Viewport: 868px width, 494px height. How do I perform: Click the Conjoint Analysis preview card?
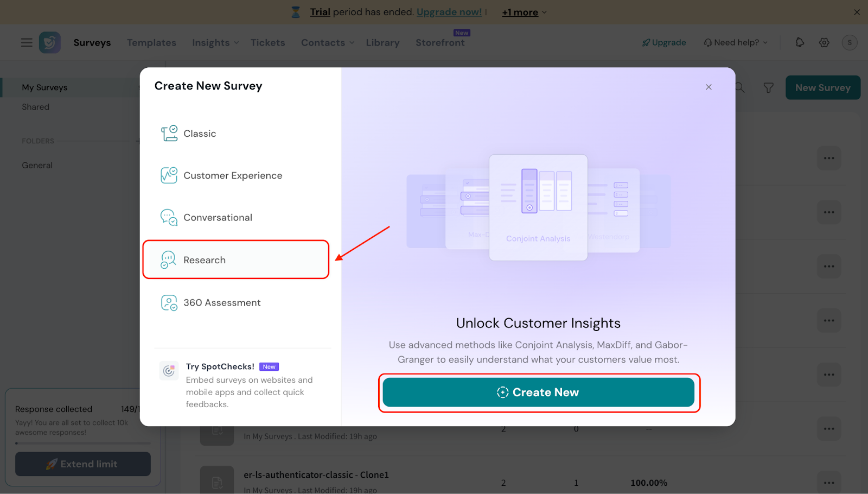(538, 207)
